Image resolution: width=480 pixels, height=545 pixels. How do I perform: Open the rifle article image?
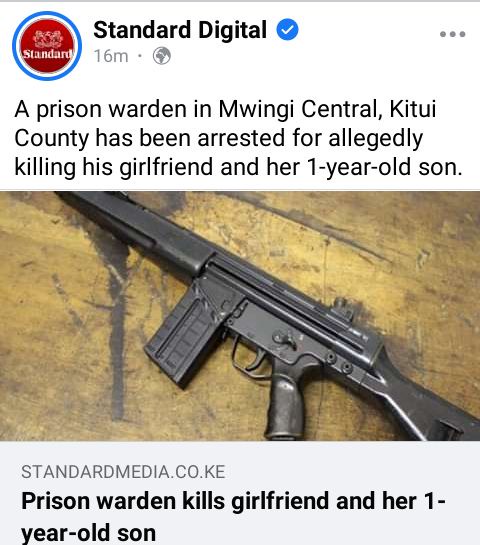click(x=240, y=316)
